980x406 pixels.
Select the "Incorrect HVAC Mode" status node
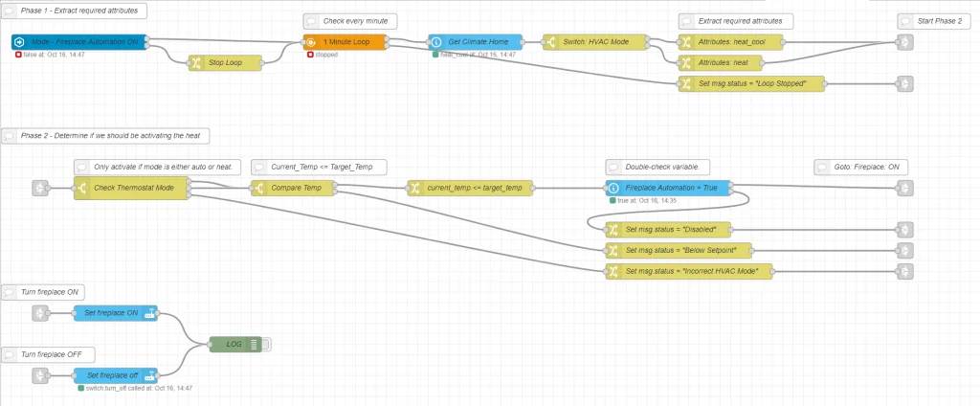coord(689,272)
